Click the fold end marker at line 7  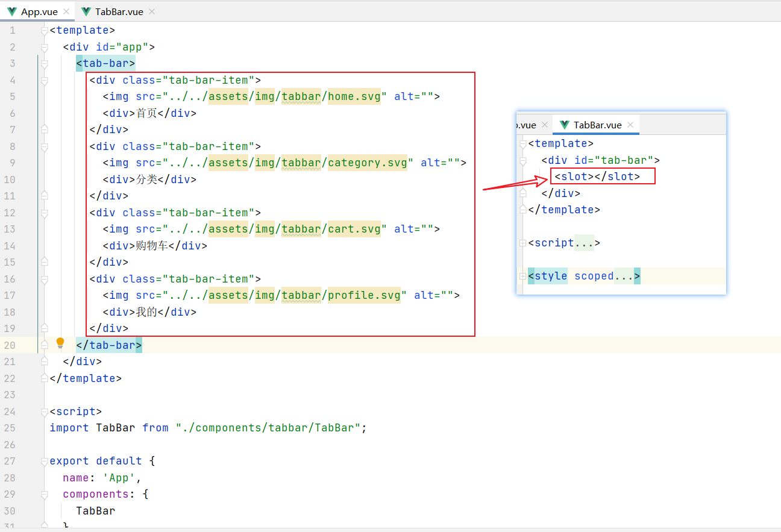[44, 130]
